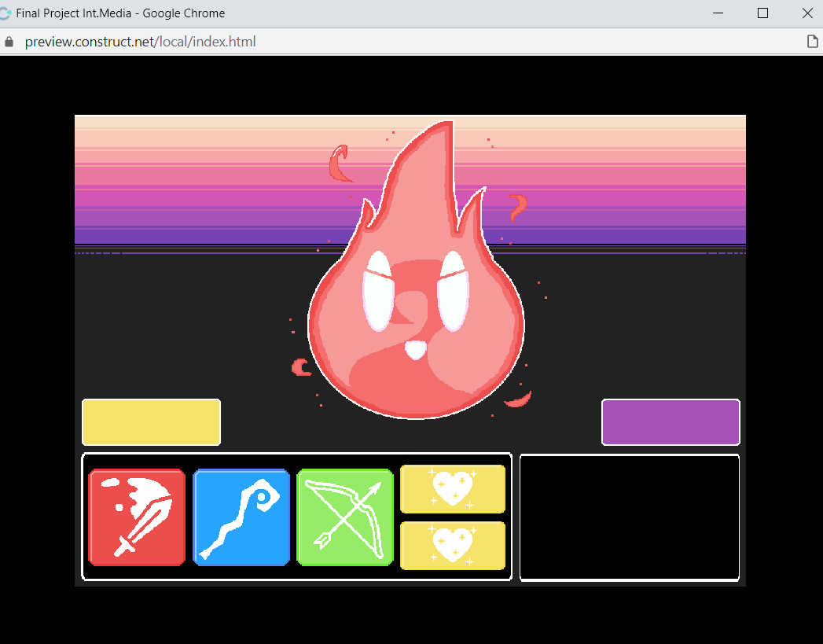Image resolution: width=823 pixels, height=644 pixels.
Task: Close the Final Project Int.Media window
Action: tap(807, 13)
